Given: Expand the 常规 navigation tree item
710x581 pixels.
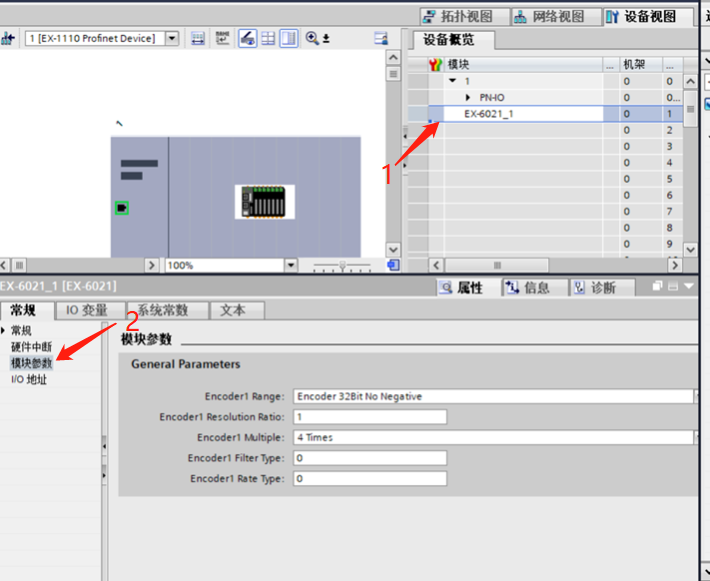Looking at the screenshot, I should click(x=4, y=330).
